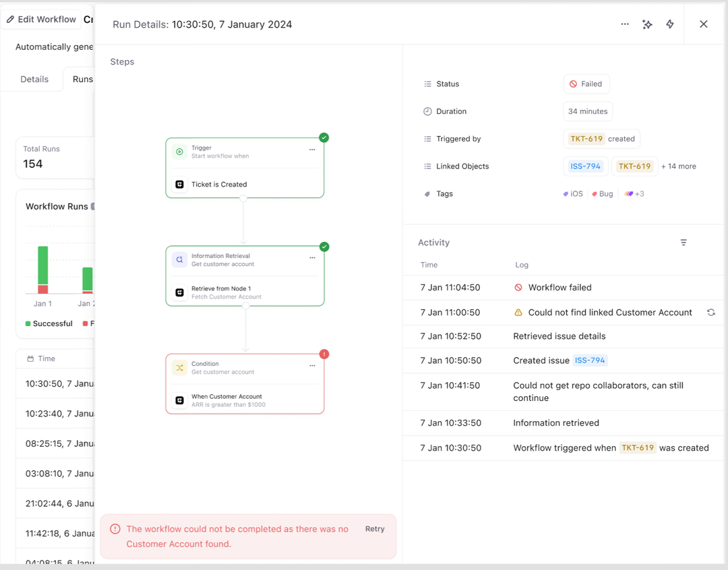
Task: Click the Trigger step play icon
Action: [x=180, y=152]
